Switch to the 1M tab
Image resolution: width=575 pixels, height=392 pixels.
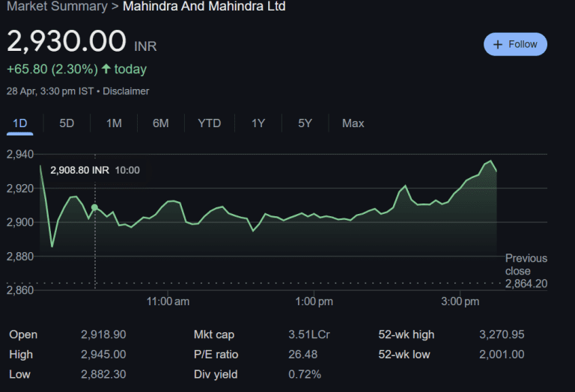[x=114, y=123]
